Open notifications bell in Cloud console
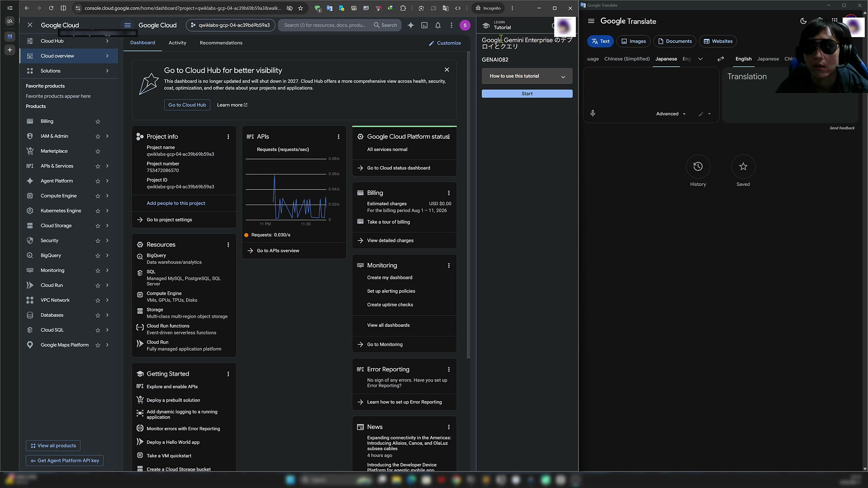The height and width of the screenshot is (488, 868). (x=438, y=25)
